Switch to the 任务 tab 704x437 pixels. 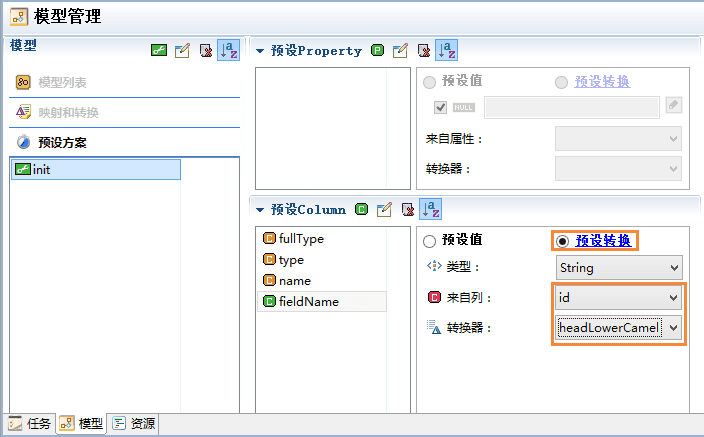point(30,424)
